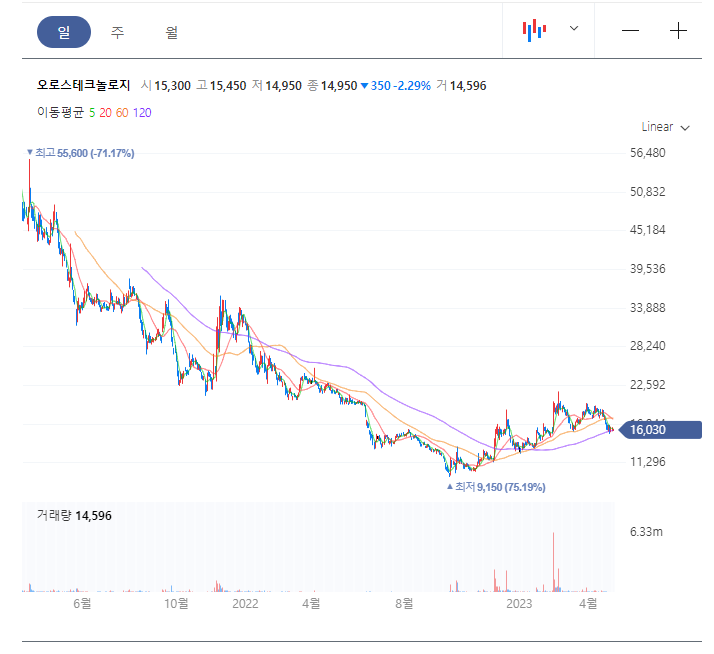Zoom in chart with plus button
Screen dimensions: 714x654
[678, 31]
